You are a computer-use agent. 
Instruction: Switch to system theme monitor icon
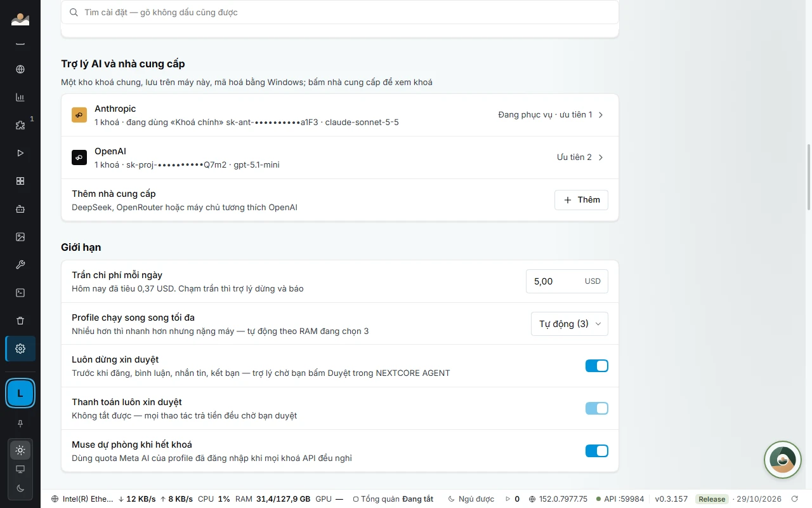(x=20, y=469)
